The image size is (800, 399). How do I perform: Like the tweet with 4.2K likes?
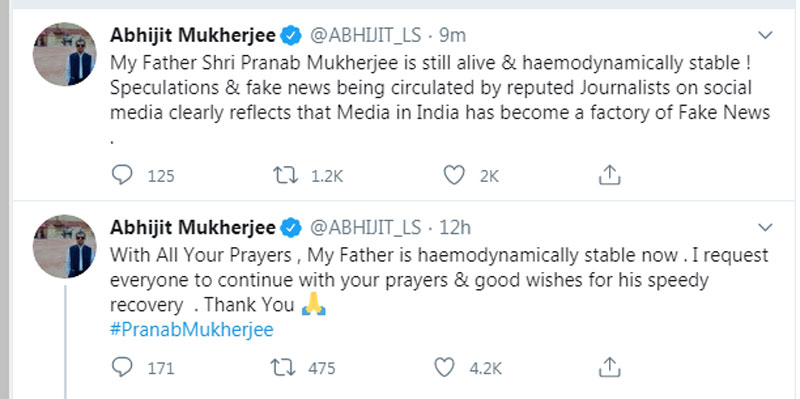coord(444,367)
